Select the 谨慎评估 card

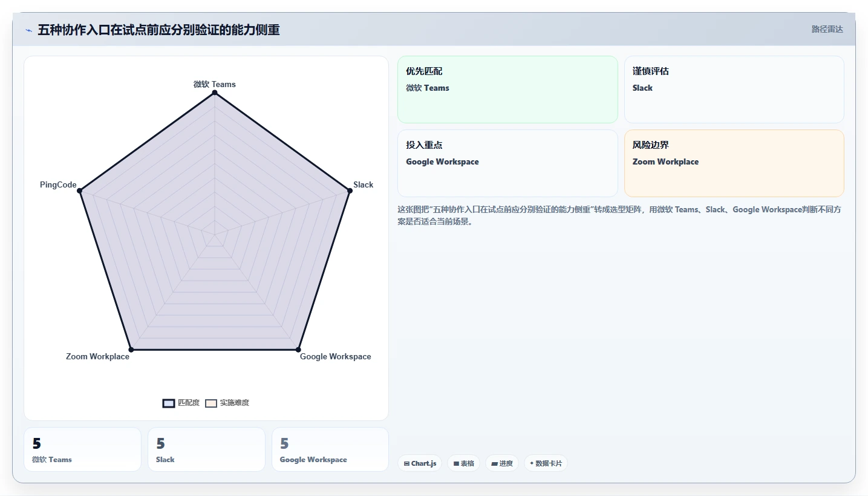[x=734, y=90]
